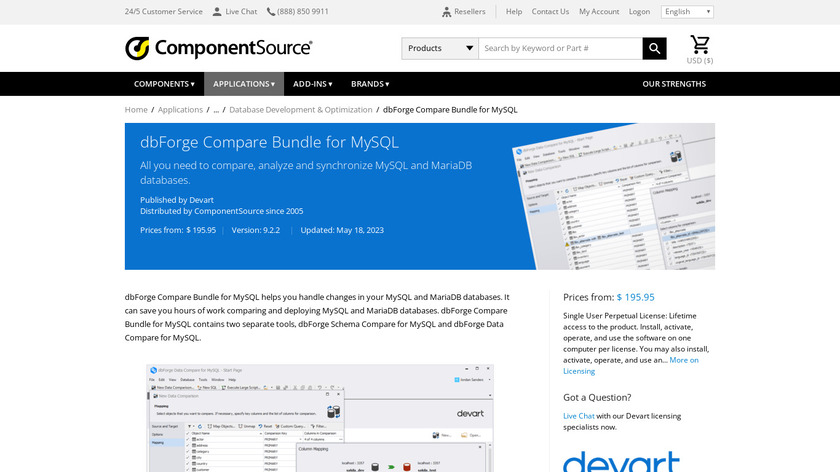Viewport: 840px width, 472px height.
Task: Expand the Components menu
Action: (x=164, y=84)
